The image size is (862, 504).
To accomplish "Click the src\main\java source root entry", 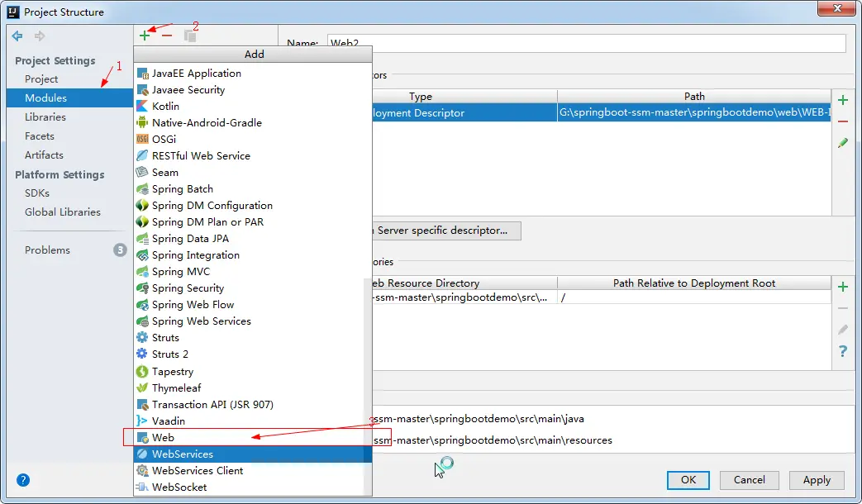I will [x=479, y=419].
